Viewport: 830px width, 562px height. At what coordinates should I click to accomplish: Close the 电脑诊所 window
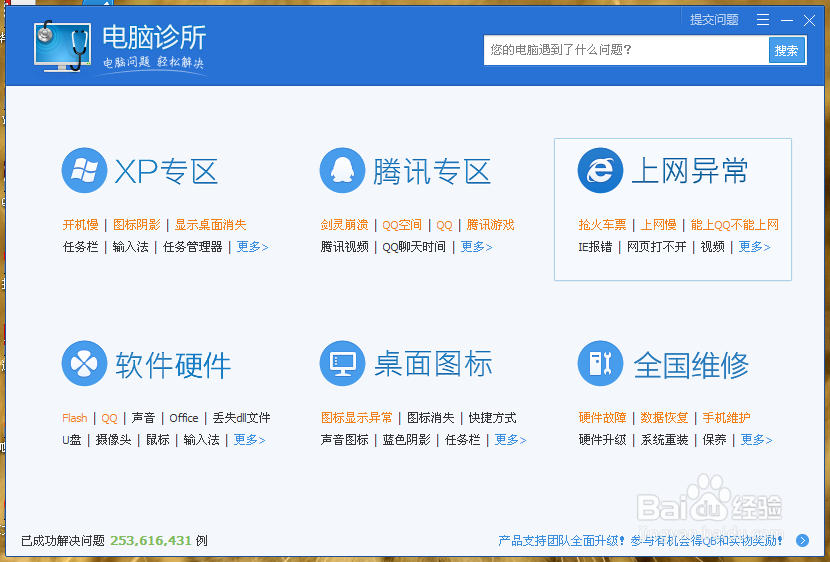coord(809,20)
